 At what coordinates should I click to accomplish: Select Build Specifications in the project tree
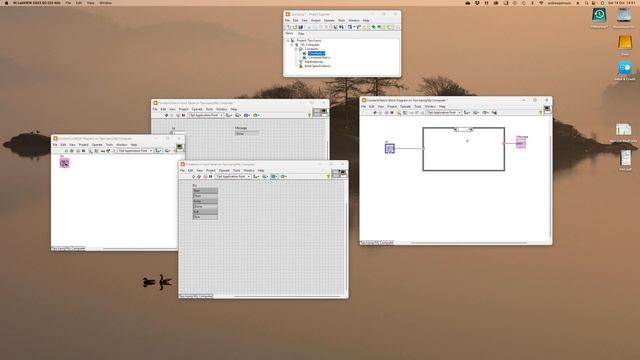[318, 66]
